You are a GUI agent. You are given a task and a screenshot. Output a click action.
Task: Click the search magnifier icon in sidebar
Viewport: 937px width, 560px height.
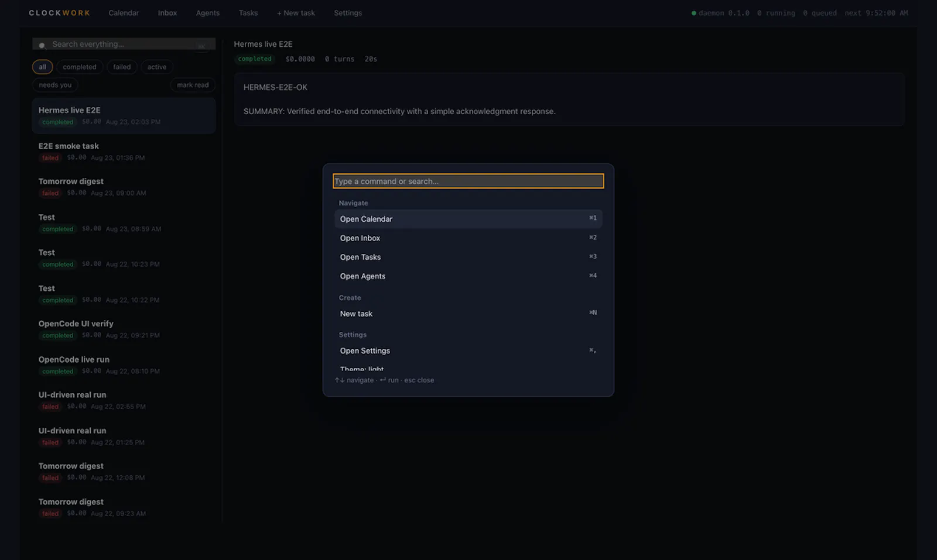[42, 45]
